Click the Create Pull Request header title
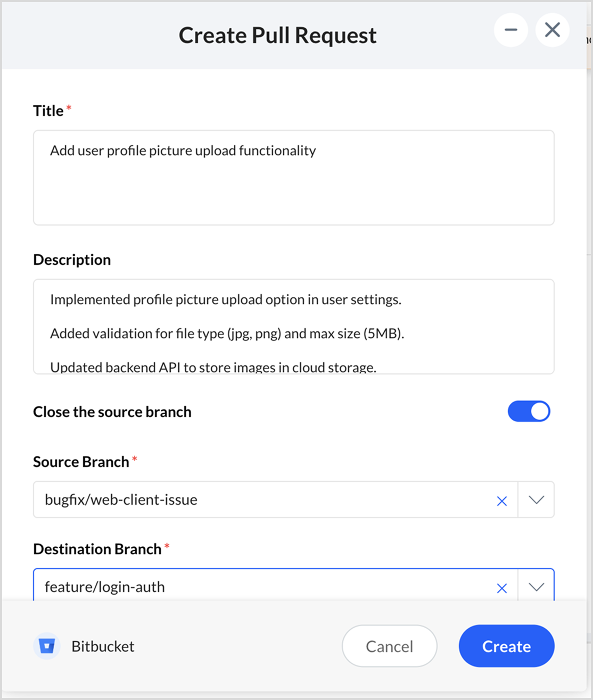Viewport: 593px width, 700px height. (277, 36)
